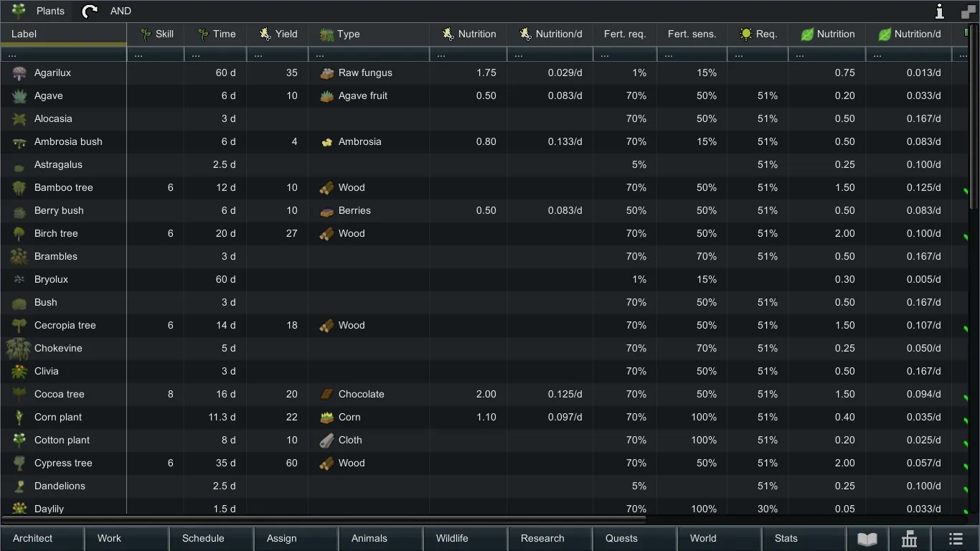The height and width of the screenshot is (551, 980).
Task: Click the filter field under Label column
Action: 63,55
